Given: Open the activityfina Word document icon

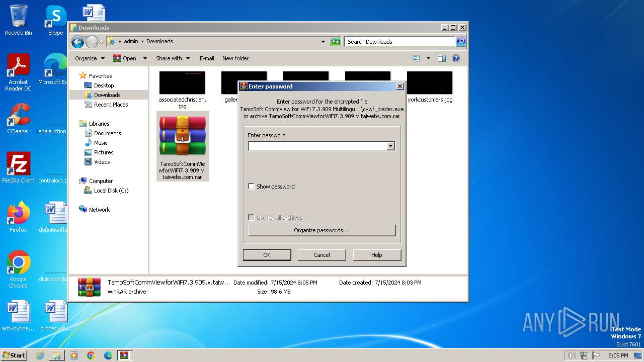Looking at the screenshot, I should click(x=18, y=316).
